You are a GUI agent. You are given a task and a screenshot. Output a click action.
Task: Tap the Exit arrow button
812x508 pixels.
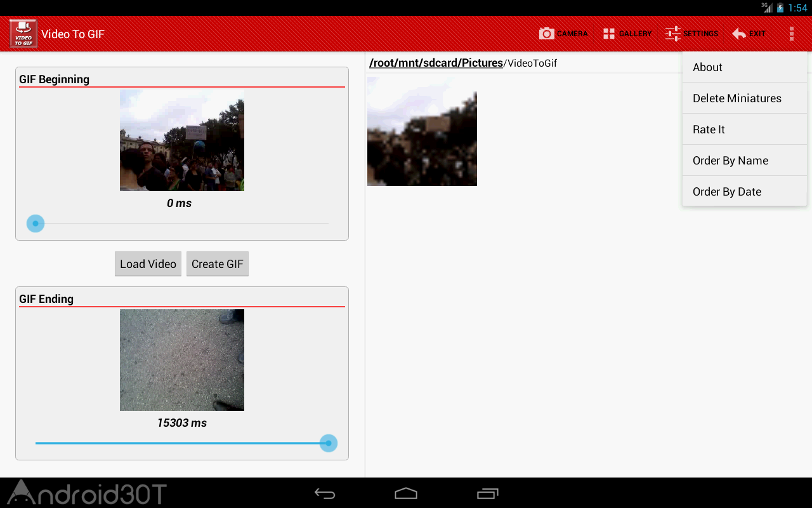749,34
